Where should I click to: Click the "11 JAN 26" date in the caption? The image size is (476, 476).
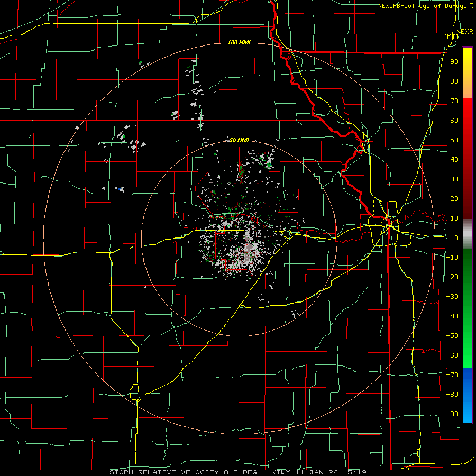[317, 472]
